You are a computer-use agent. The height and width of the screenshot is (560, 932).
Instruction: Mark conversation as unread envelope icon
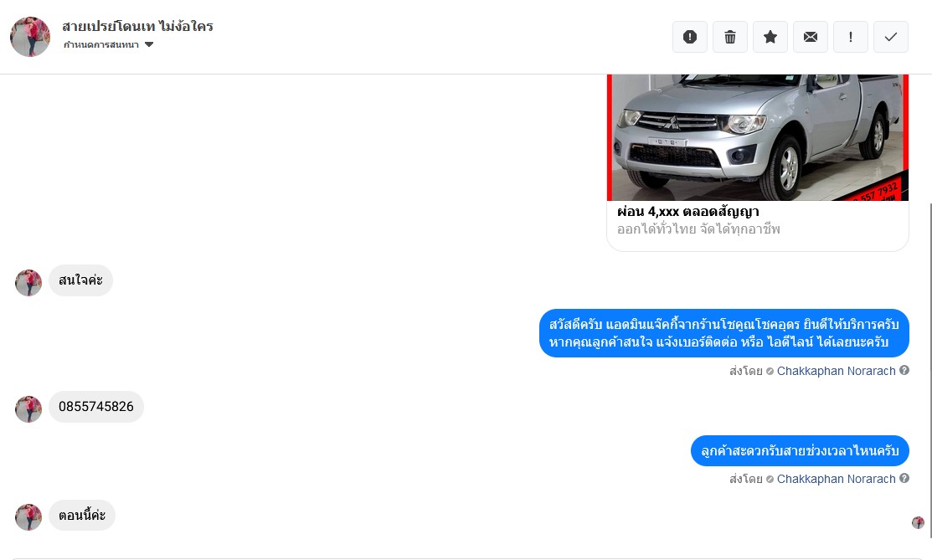pos(810,37)
